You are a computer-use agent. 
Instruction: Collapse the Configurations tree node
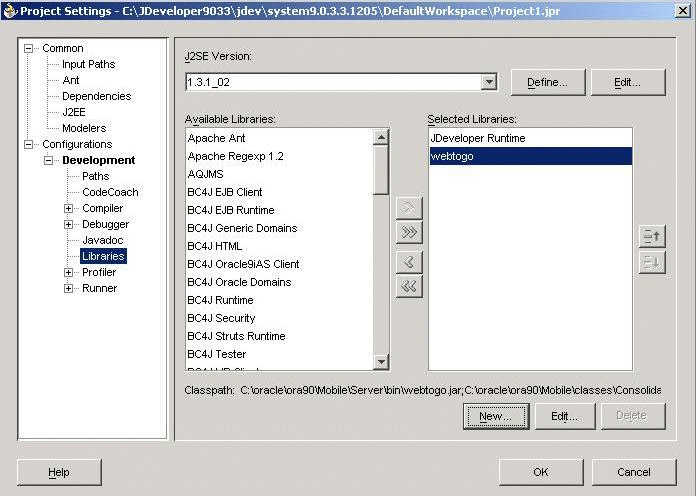tap(28, 144)
